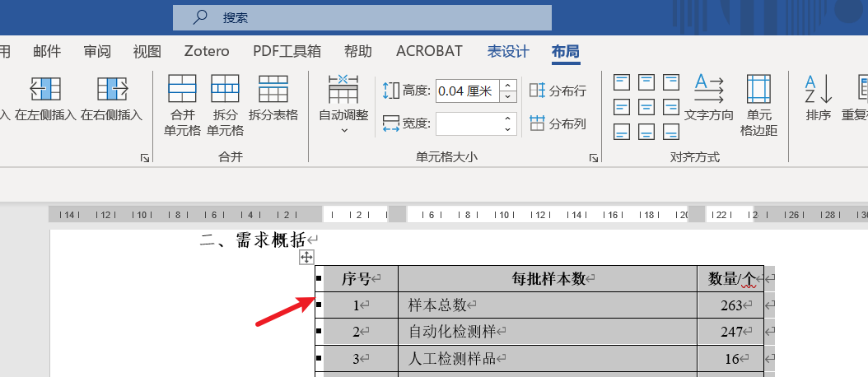The image size is (868, 377).
Task: Click in the search (搜索) box
Action: [362, 17]
